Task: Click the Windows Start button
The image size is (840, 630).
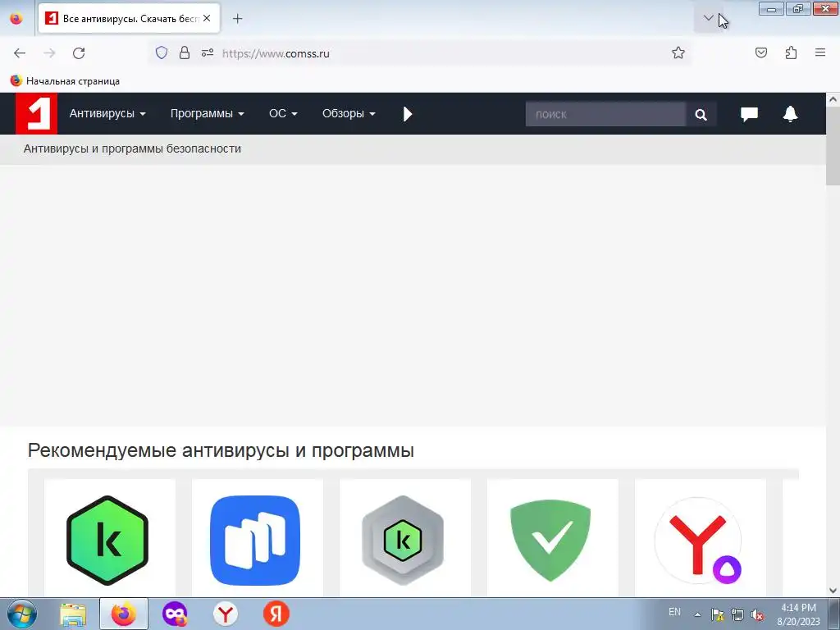Action: click(x=22, y=614)
